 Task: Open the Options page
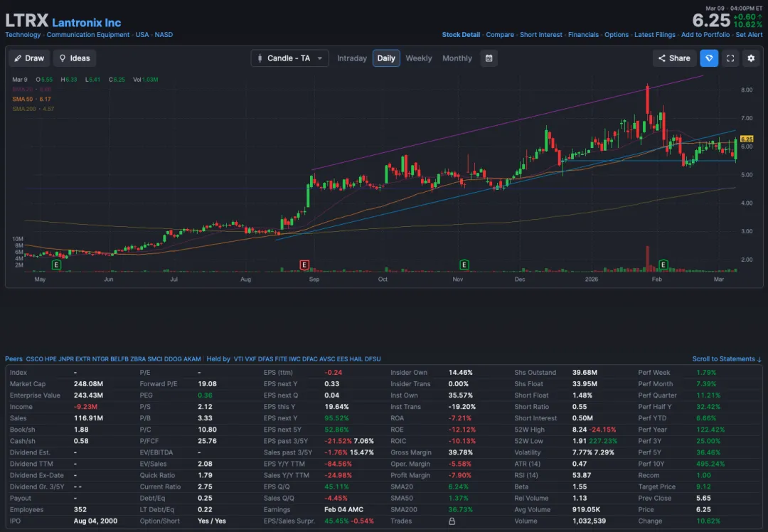click(x=617, y=35)
